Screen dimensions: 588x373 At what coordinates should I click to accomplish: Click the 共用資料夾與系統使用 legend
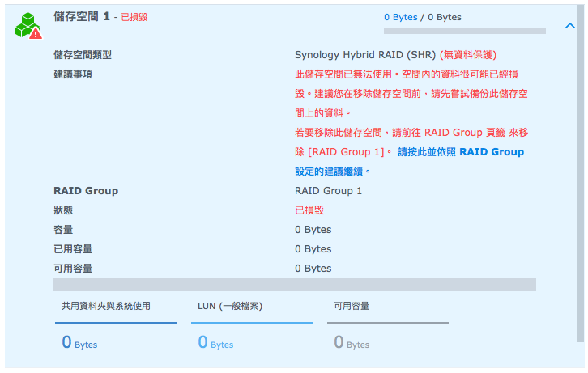click(106, 306)
